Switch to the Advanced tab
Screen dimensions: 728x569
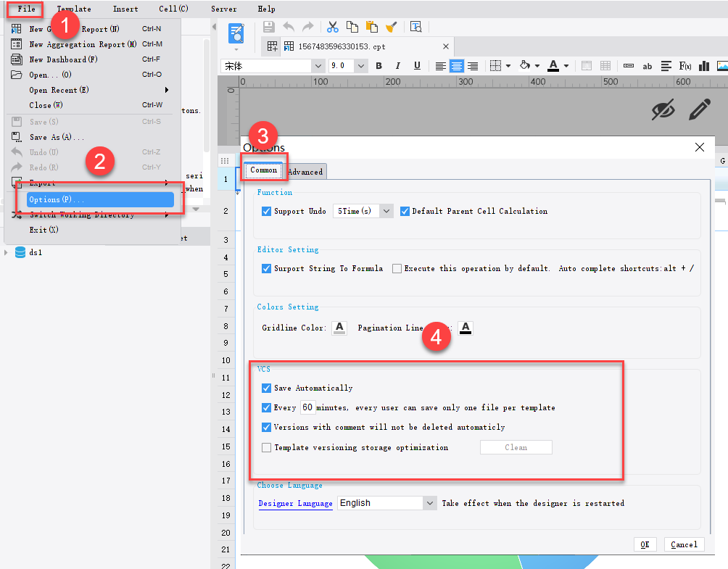305,172
